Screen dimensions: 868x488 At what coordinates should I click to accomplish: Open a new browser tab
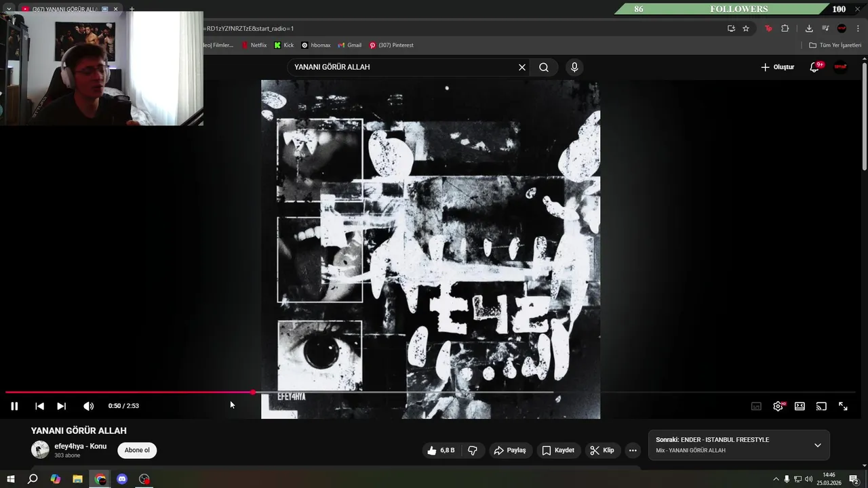[132, 9]
